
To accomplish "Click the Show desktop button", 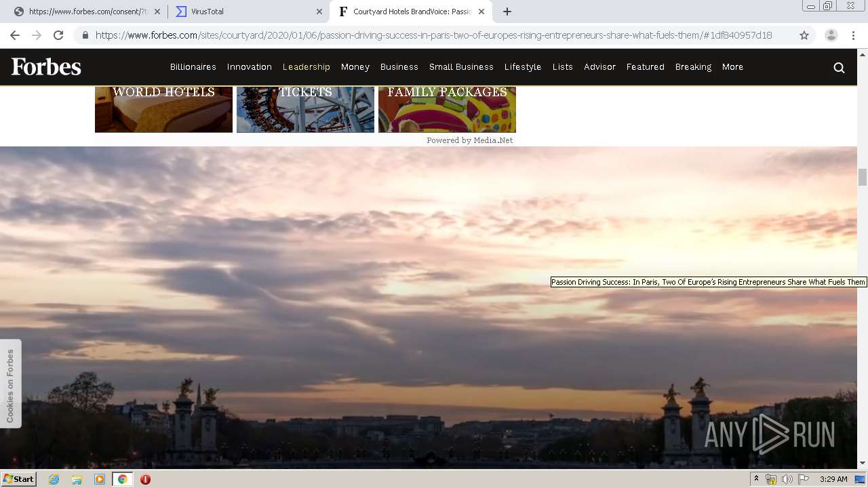I will click(x=861, y=479).
